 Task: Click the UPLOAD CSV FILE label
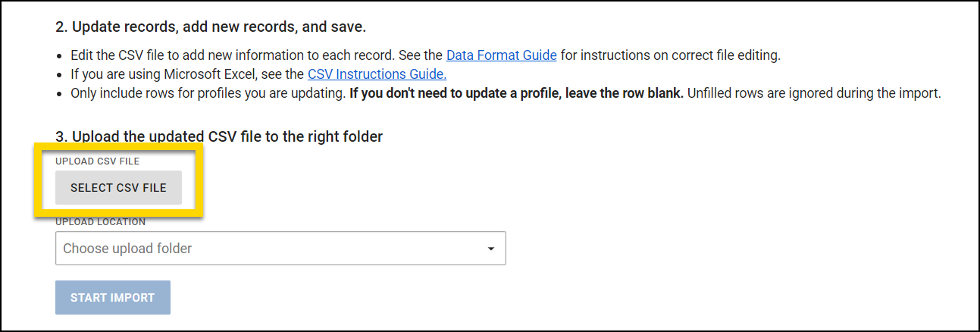pos(97,161)
